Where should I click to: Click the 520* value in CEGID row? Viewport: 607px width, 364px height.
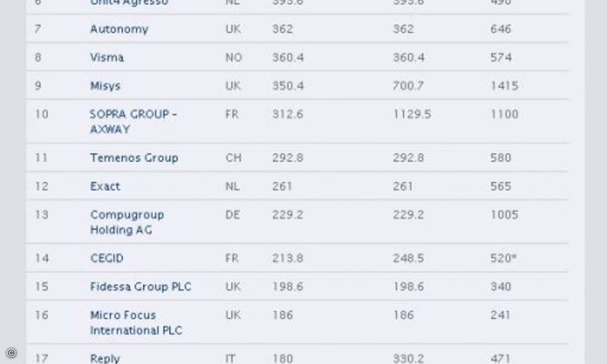504,258
